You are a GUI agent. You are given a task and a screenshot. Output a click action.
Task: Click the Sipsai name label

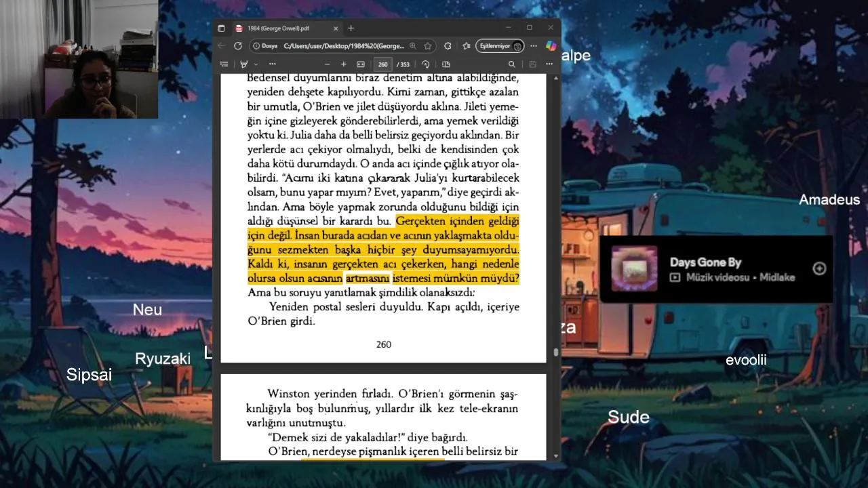[89, 375]
